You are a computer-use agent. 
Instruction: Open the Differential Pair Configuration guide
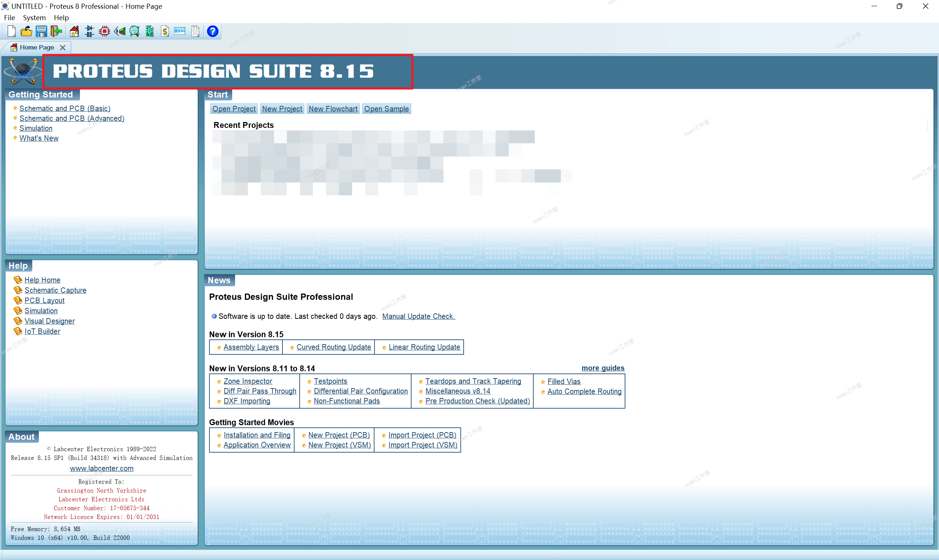(x=361, y=391)
